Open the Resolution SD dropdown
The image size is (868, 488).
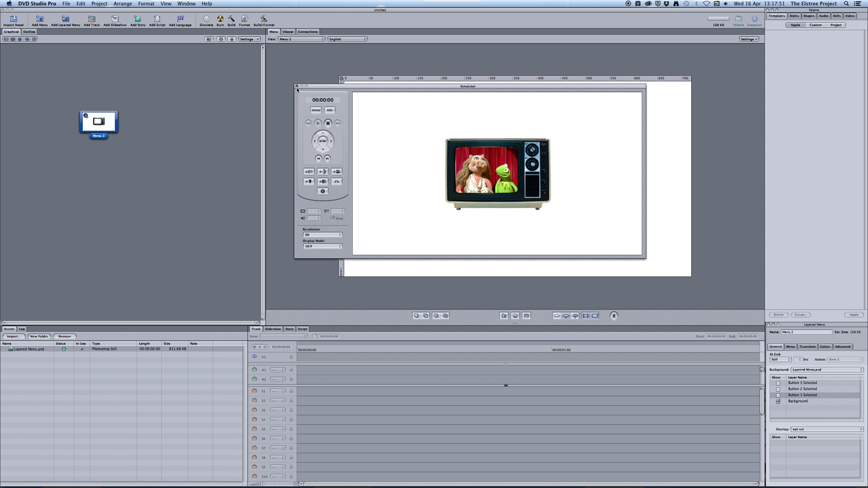[x=322, y=235]
